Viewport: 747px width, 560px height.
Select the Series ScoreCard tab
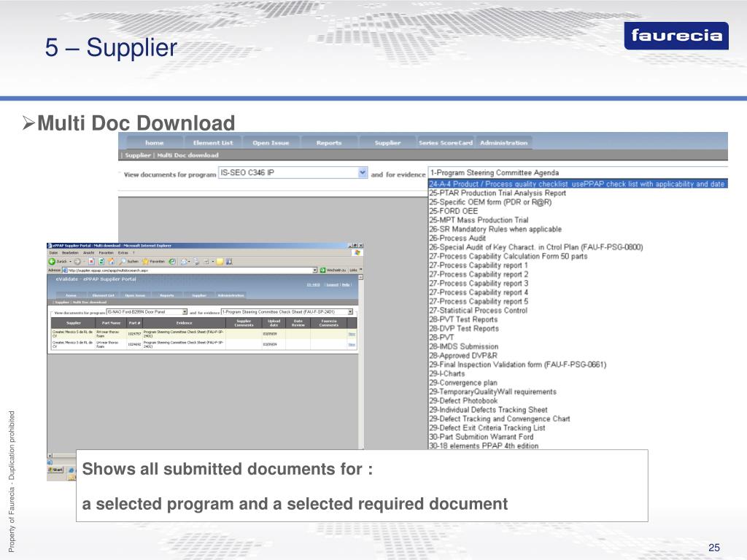446,142
